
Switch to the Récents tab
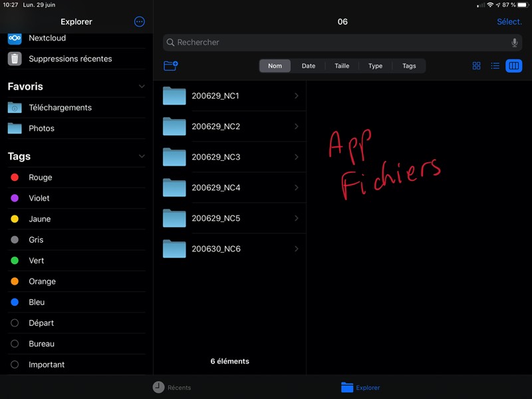click(172, 387)
